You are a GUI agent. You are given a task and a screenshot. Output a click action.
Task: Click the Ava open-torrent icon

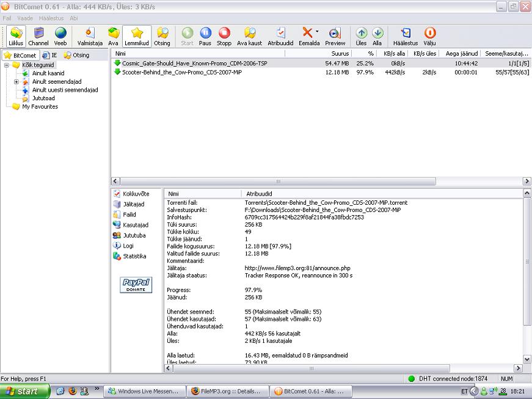click(114, 36)
